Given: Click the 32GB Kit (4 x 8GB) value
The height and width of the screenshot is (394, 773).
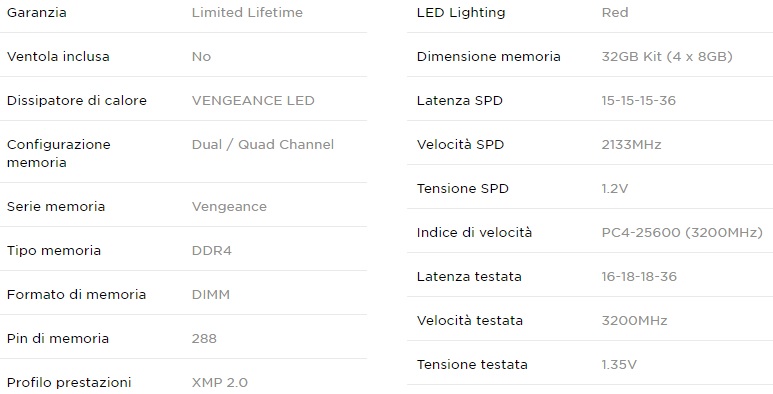Looking at the screenshot, I should click(x=667, y=57).
